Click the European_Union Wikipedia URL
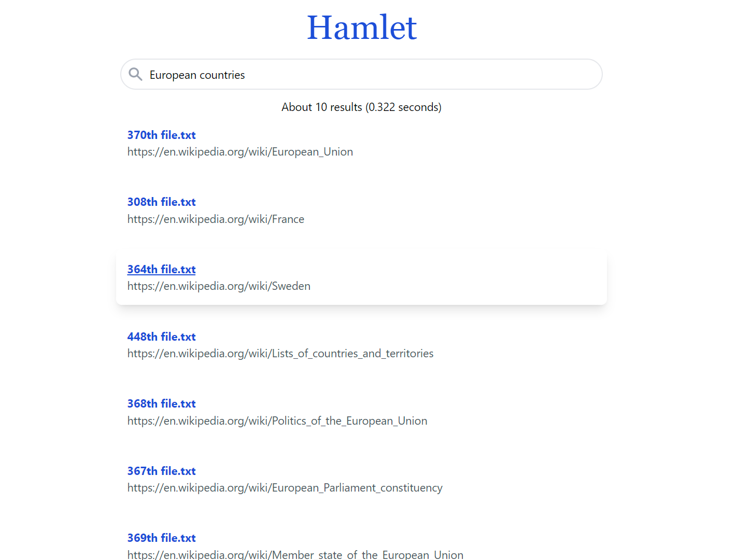The width and height of the screenshot is (736, 560). point(240,151)
